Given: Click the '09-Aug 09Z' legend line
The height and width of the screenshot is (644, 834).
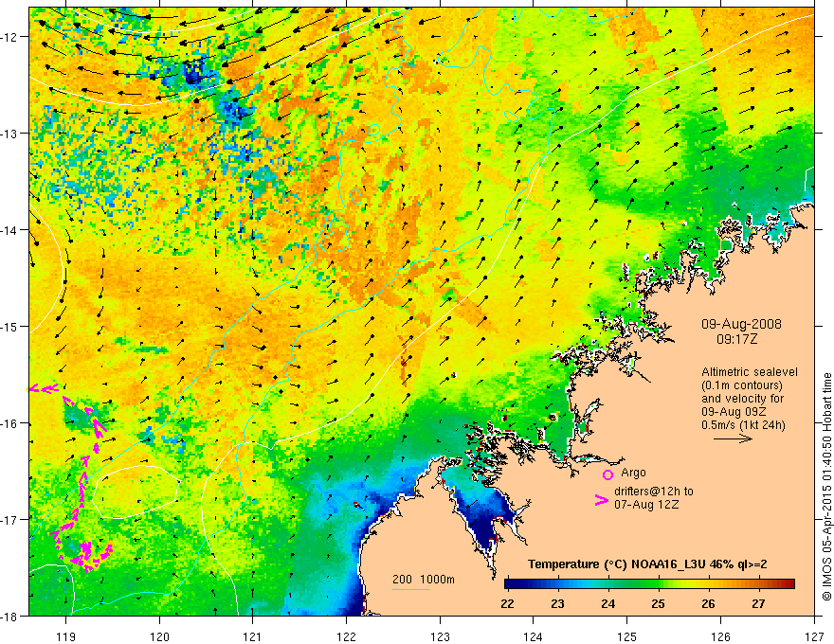Looking at the screenshot, I should point(734,412).
